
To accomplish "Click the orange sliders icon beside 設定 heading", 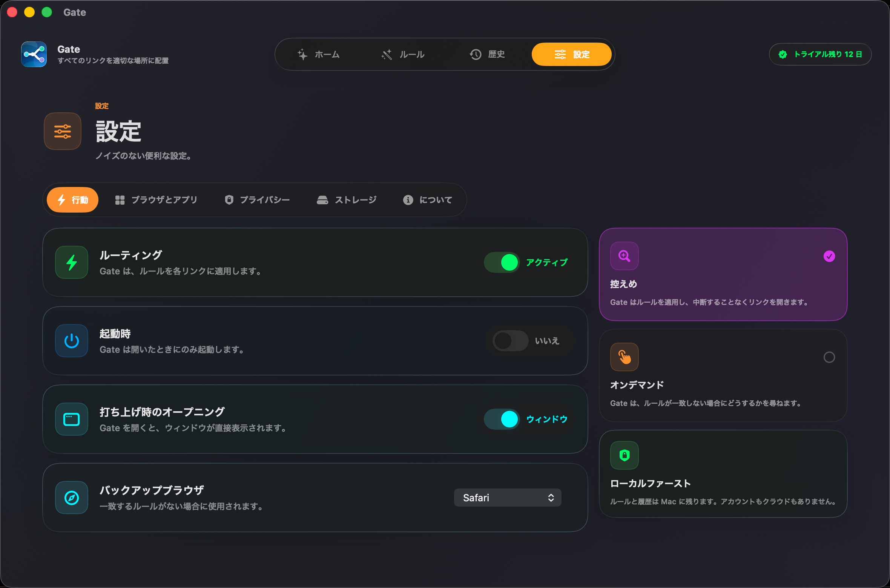I will pyautogui.click(x=63, y=131).
